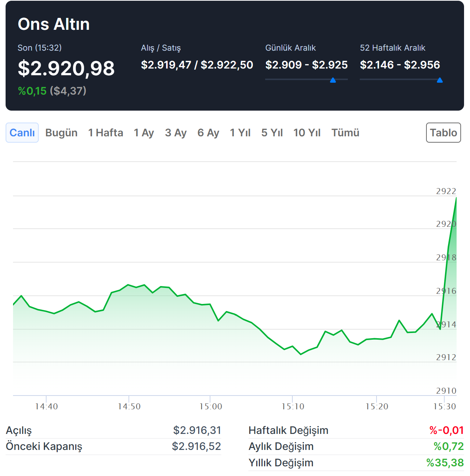Viewport: 470px width, 476px height.
Task: Select the 1 Ay time range
Action: [144, 133]
